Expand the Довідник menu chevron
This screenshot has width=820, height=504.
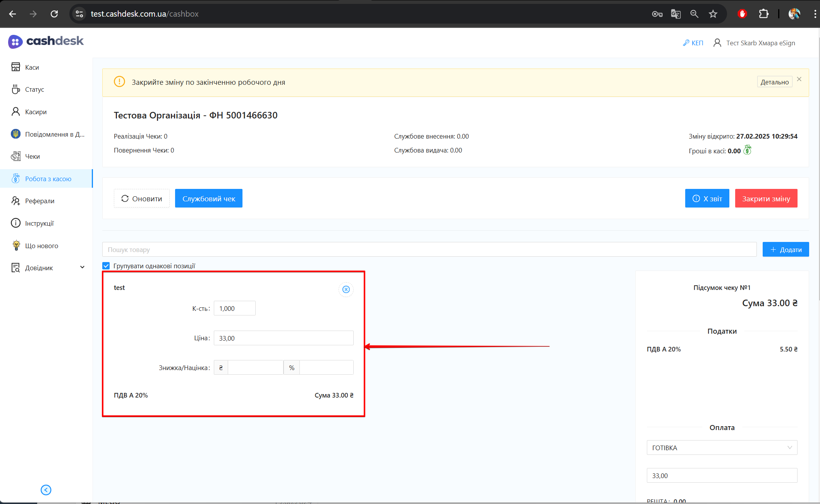[x=82, y=267]
